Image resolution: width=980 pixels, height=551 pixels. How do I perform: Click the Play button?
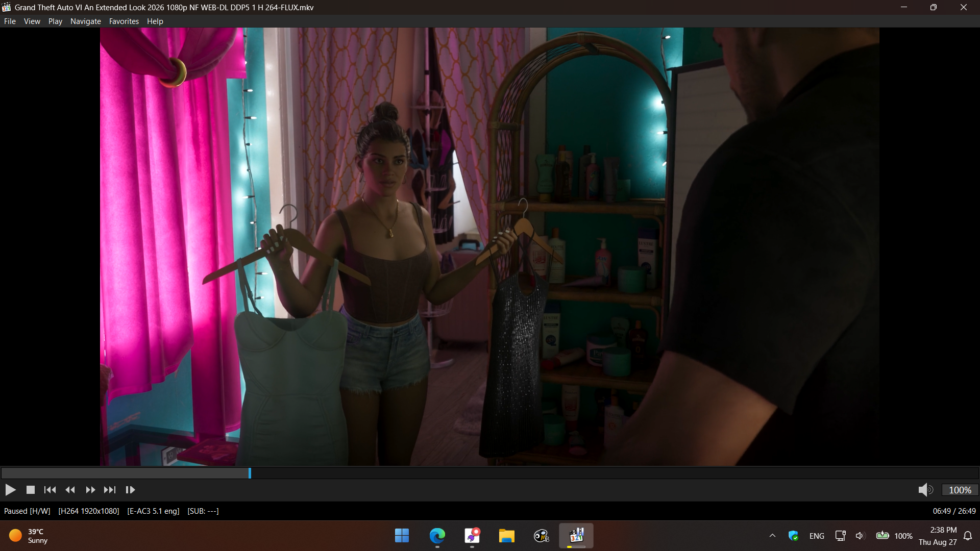(x=10, y=490)
